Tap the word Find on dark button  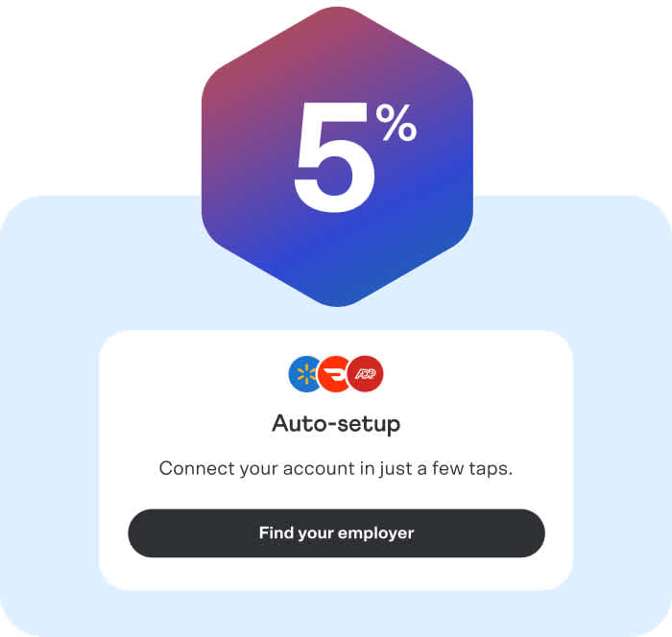[276, 533]
